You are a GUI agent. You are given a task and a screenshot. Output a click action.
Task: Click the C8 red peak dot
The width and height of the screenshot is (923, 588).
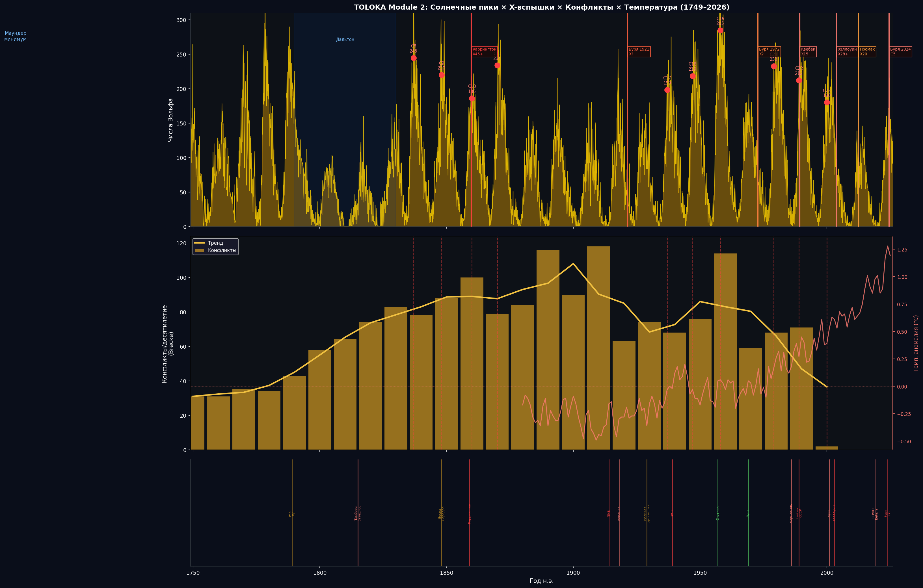[414, 58]
